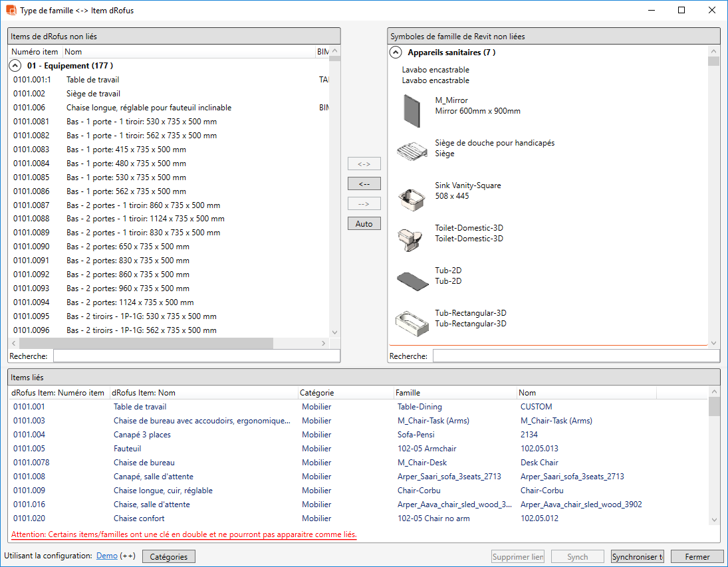
Task: Select item 0101.002 Siège de travail
Action: coord(93,94)
